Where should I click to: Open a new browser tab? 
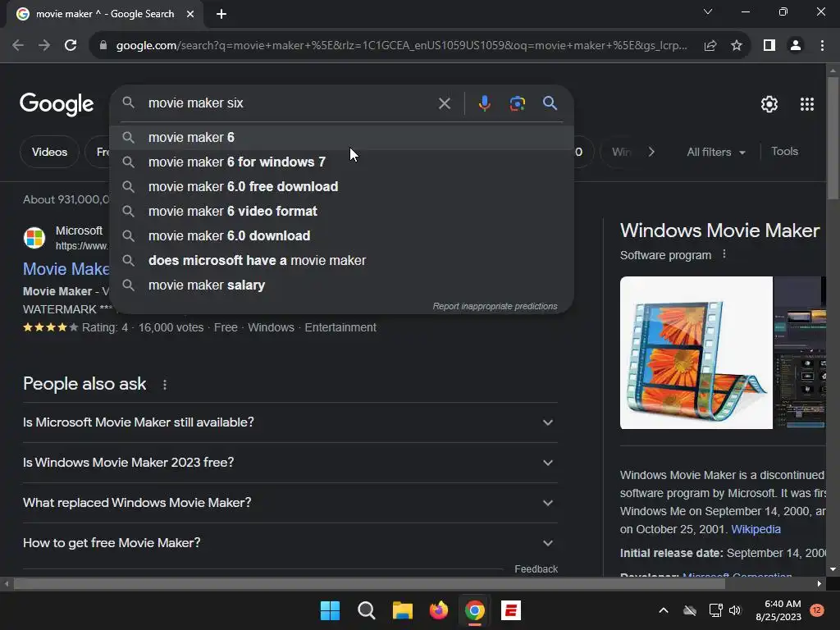[x=221, y=14]
